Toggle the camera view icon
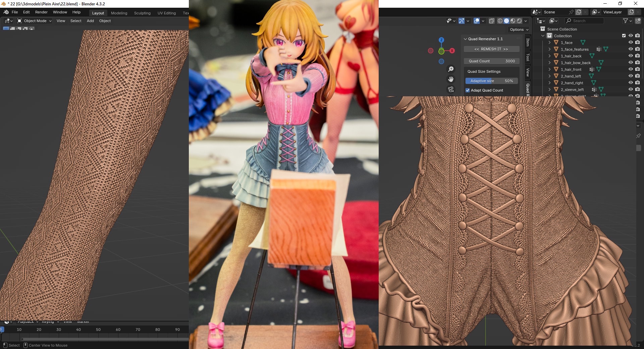This screenshot has height=349, width=644. pyautogui.click(x=451, y=89)
